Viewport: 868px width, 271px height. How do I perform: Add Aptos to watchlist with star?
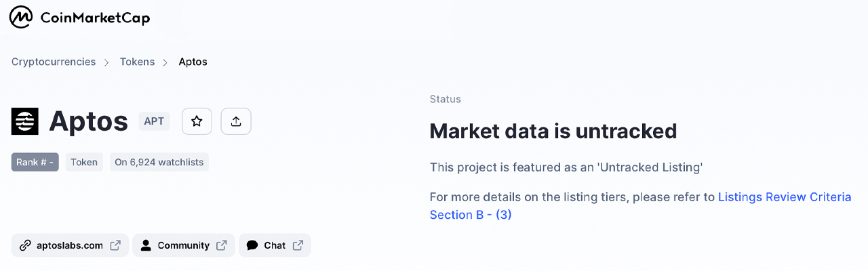point(197,121)
